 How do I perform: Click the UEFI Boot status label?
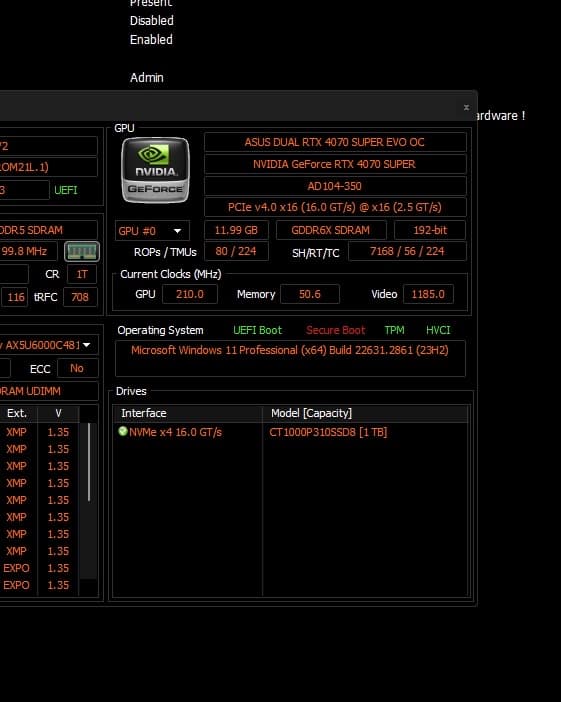coord(257,330)
